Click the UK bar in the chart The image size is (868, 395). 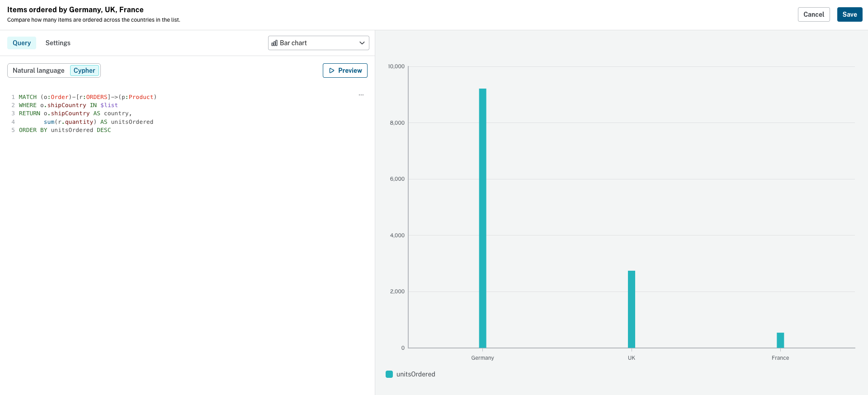pyautogui.click(x=631, y=309)
